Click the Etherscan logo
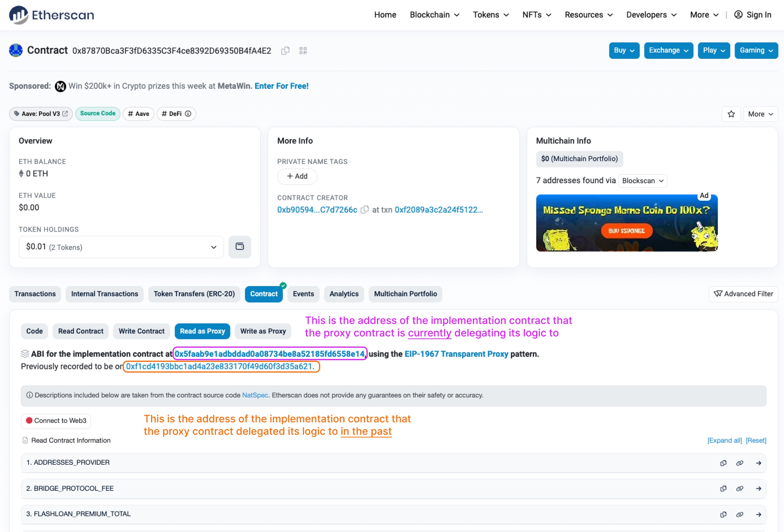The height and width of the screenshot is (532, 784). (x=51, y=15)
